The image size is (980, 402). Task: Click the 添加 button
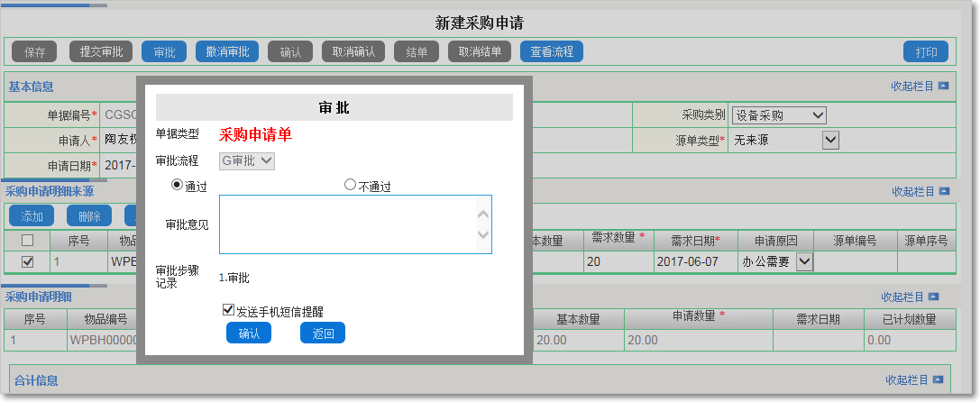coord(32,215)
